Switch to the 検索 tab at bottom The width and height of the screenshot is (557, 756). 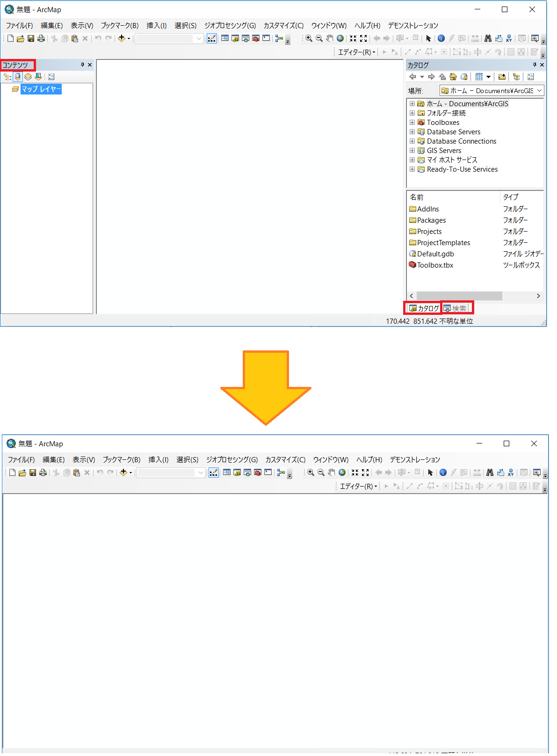pos(456,308)
